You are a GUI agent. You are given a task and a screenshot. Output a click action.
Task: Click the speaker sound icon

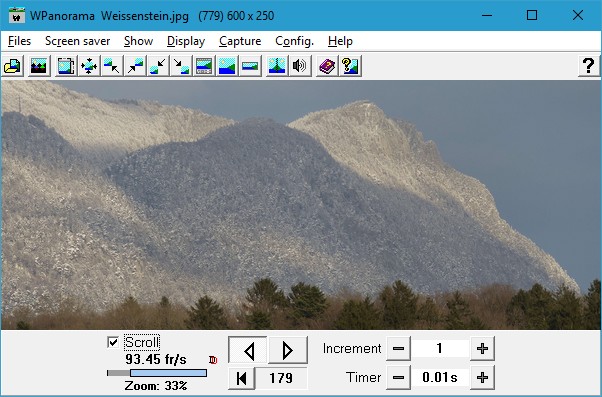[300, 66]
